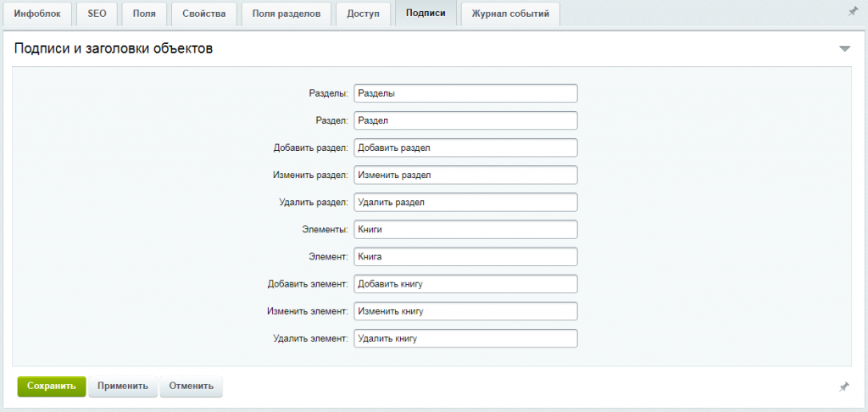
Task: Open the Журнал событий tab
Action: click(x=510, y=14)
